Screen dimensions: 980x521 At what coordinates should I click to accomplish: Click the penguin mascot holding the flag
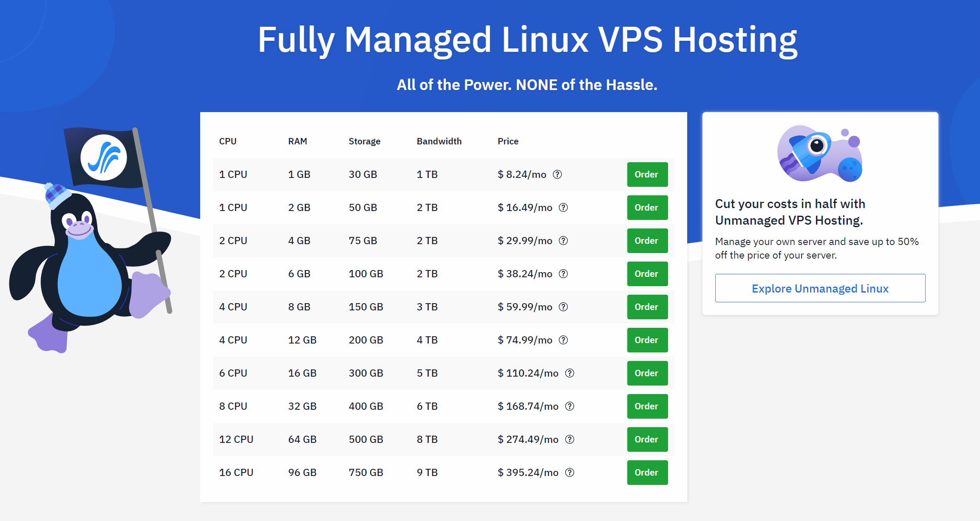(x=85, y=263)
